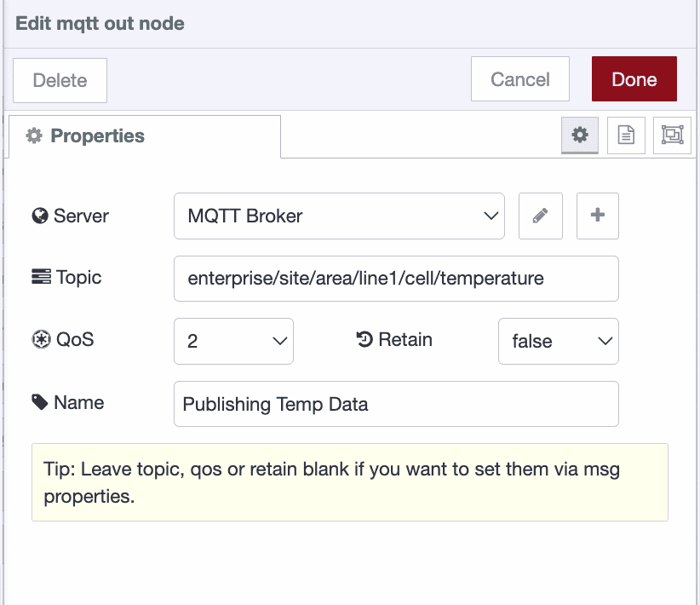Image resolution: width=700 pixels, height=605 pixels.
Task: Select the Properties gear icon
Action: click(x=579, y=135)
